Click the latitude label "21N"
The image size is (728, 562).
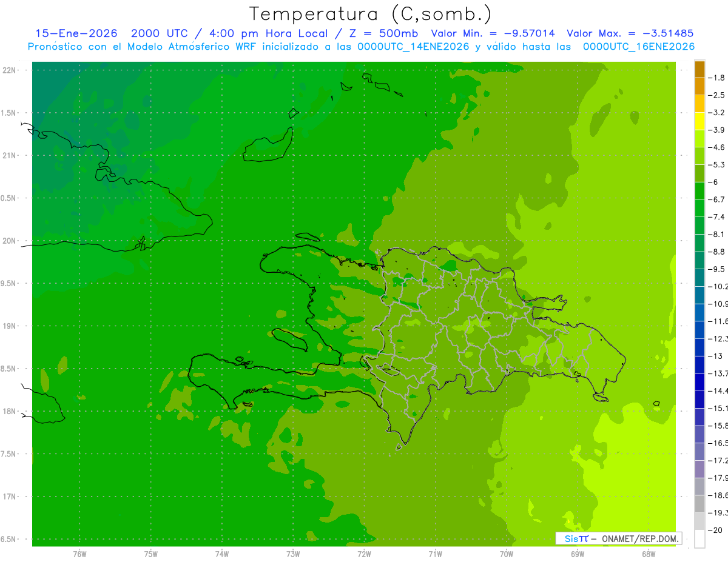point(10,156)
